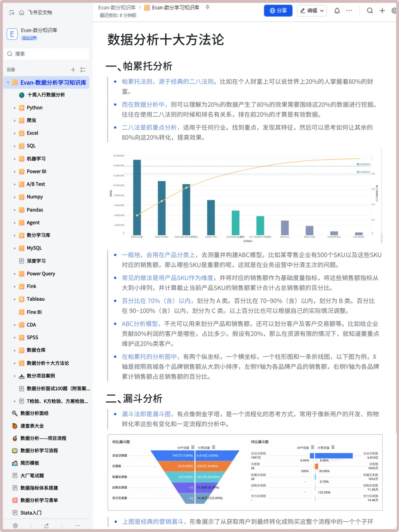The image size is (399, 532).
Task: Expand the Power BI tree node
Action: pos(15,172)
